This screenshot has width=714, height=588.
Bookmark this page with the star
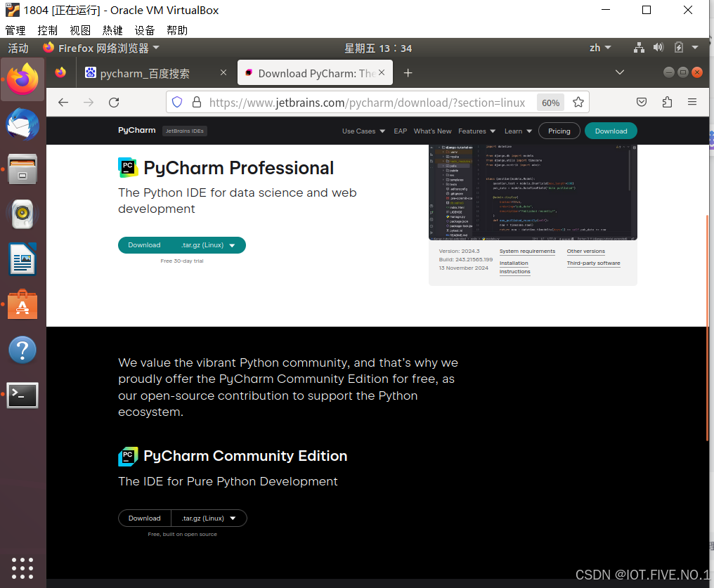[x=578, y=103]
